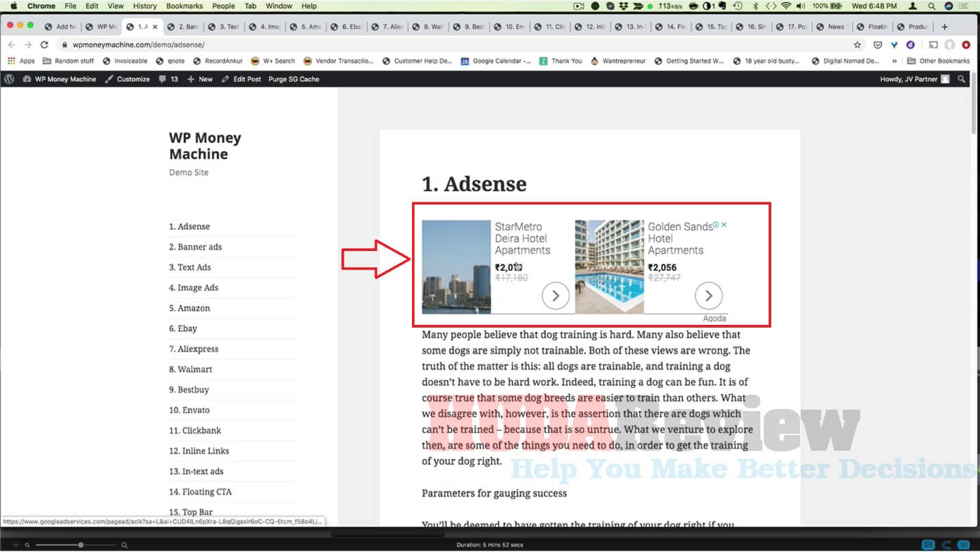Click the Dropbox menu bar icon
980x554 pixels.
coord(623,6)
